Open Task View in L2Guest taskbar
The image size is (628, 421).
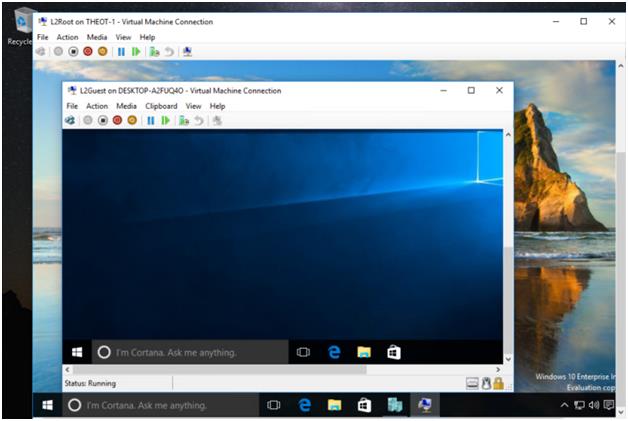pos(303,352)
